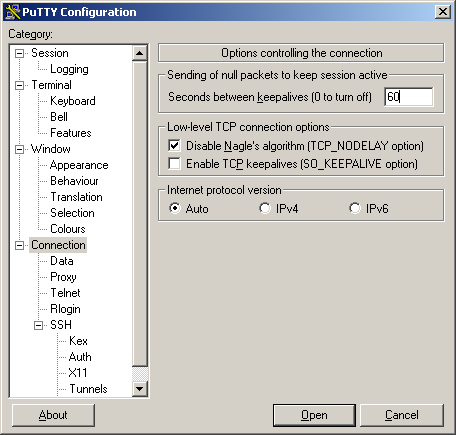The image size is (456, 435).
Task: Enable TCP keepalives checkbox
Action: pos(174,164)
